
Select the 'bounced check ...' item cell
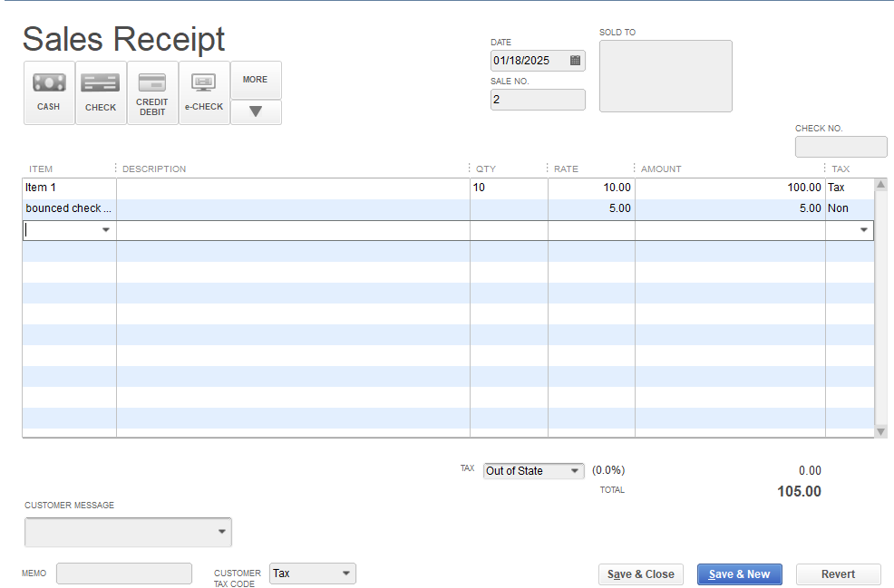[x=70, y=209]
